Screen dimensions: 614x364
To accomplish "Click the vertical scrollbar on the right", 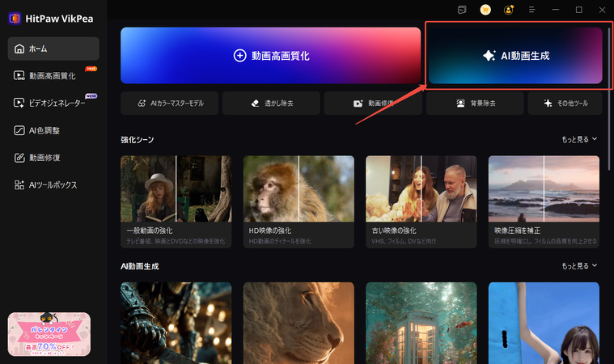I will 609,98.
